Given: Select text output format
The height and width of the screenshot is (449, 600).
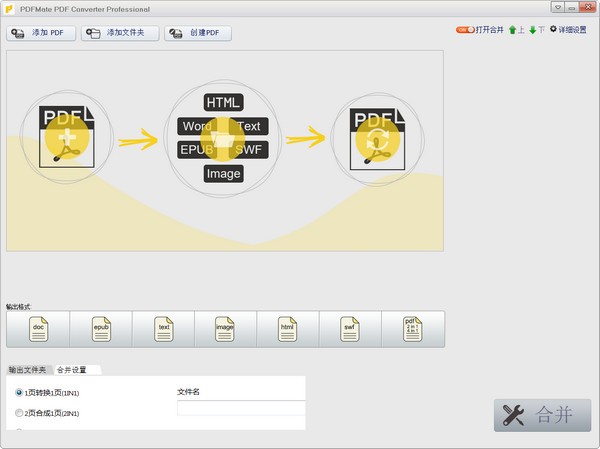Looking at the screenshot, I should point(163,329).
